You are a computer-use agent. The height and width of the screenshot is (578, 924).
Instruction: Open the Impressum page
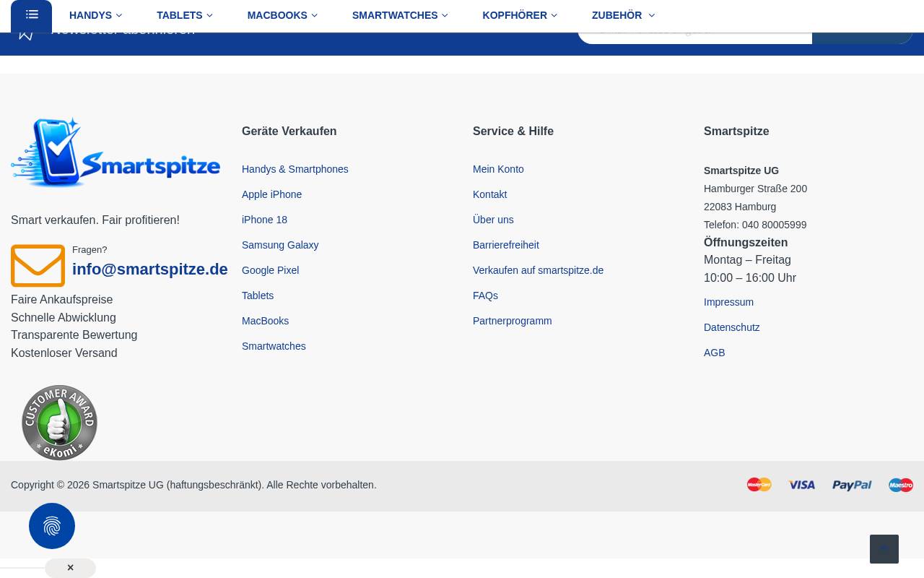[728, 302]
